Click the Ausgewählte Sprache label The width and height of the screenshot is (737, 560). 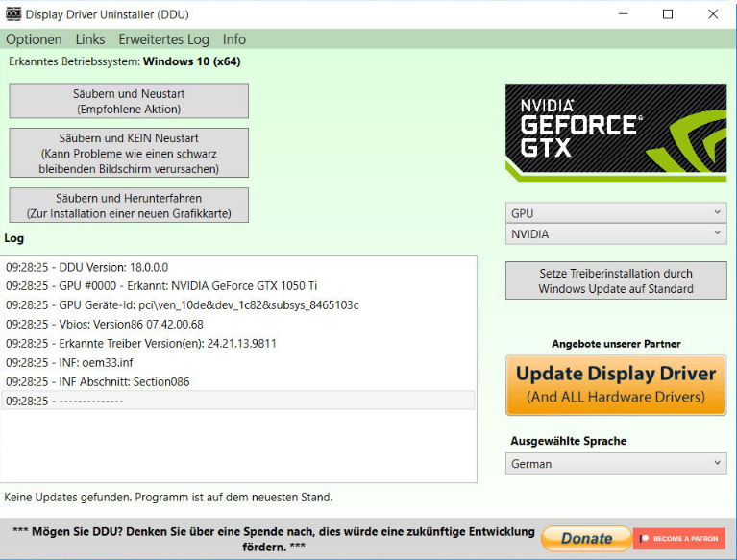[x=568, y=441]
